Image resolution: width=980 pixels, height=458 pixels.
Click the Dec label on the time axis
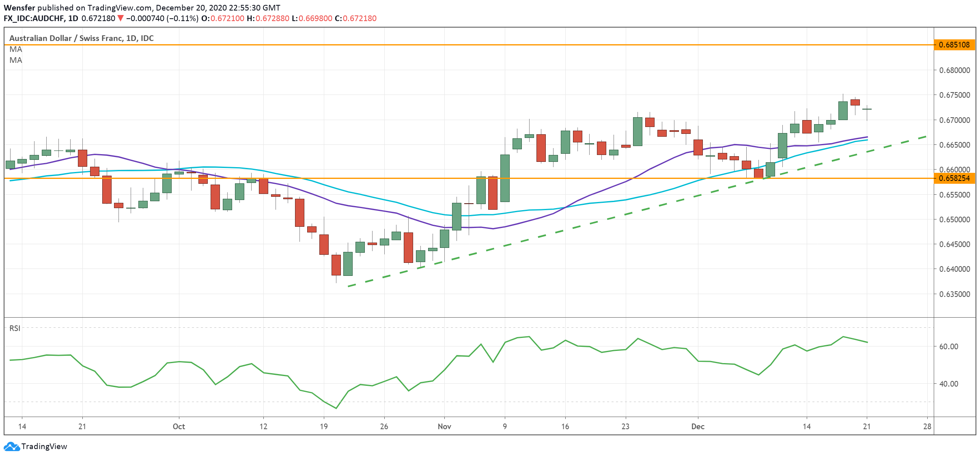tap(698, 426)
